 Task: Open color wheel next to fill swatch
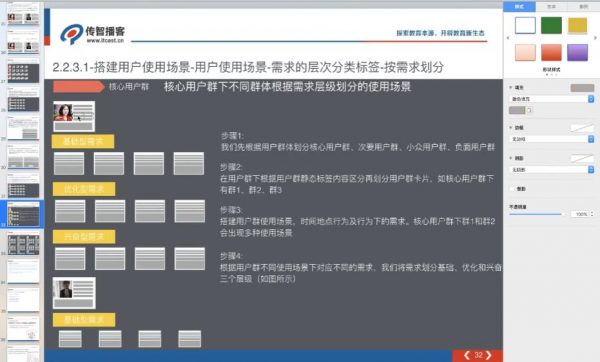point(530,110)
